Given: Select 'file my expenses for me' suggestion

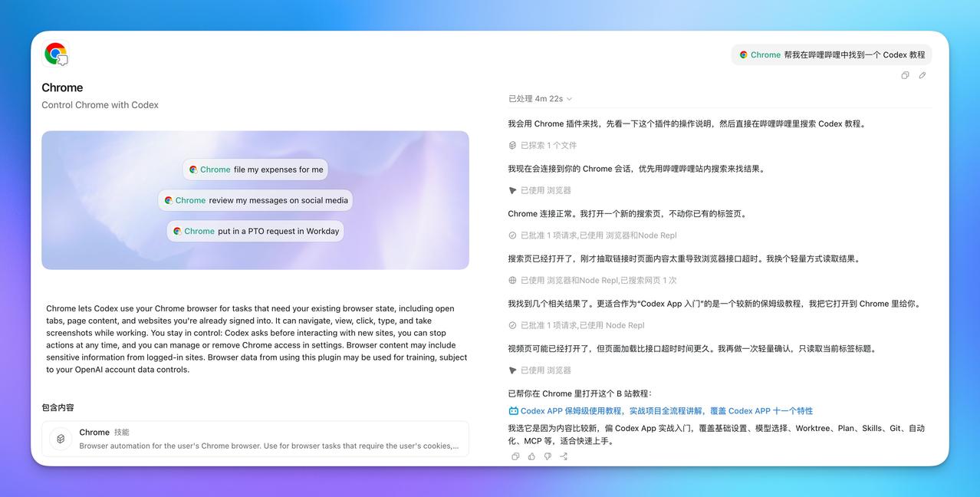Looking at the screenshot, I should point(255,170).
